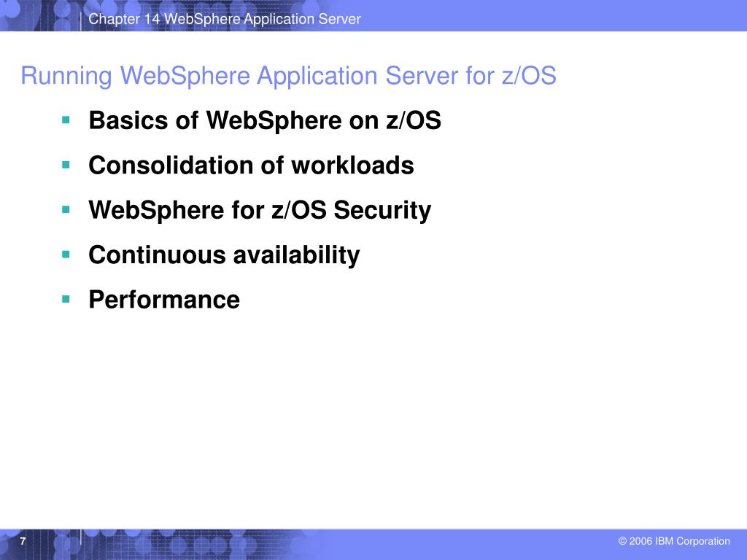Click the header text "Chapter 14 WebSphere Application Server"
The height and width of the screenshot is (560, 747).
pos(225,19)
